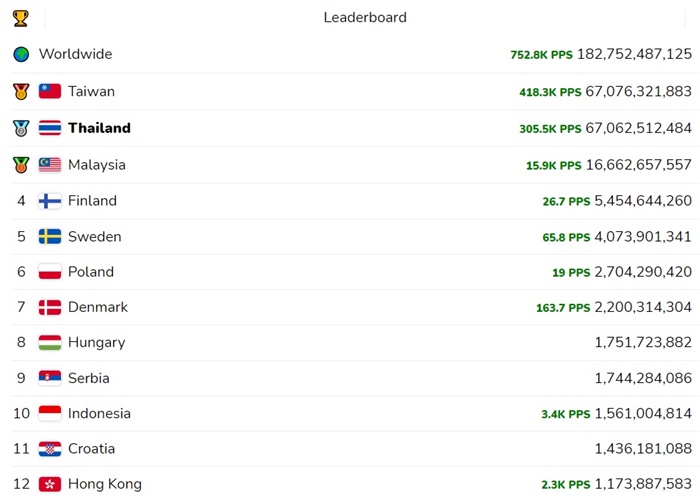Image resolution: width=700 pixels, height=501 pixels.
Task: Click the Poland country name
Action: [x=91, y=272]
